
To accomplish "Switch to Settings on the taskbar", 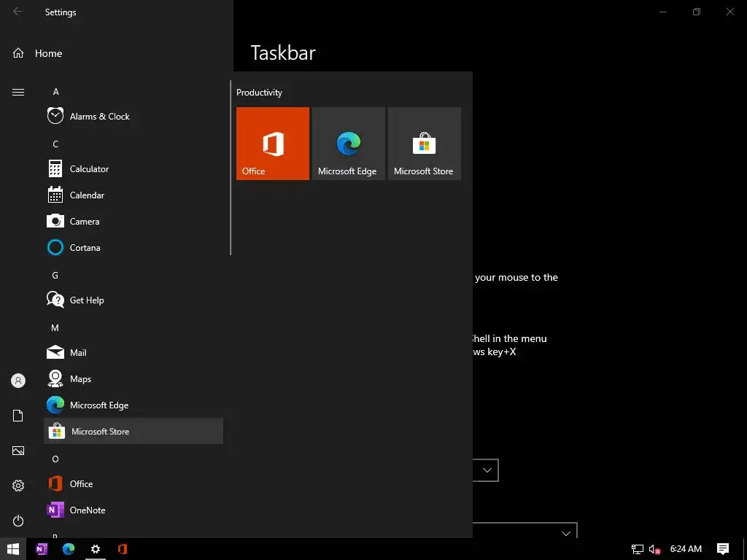I will 96,549.
